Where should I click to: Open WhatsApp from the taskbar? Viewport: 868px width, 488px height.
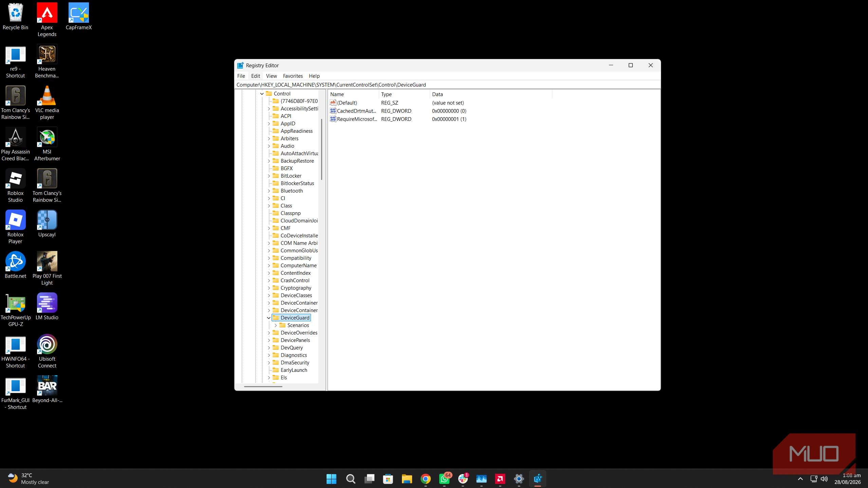click(x=444, y=479)
